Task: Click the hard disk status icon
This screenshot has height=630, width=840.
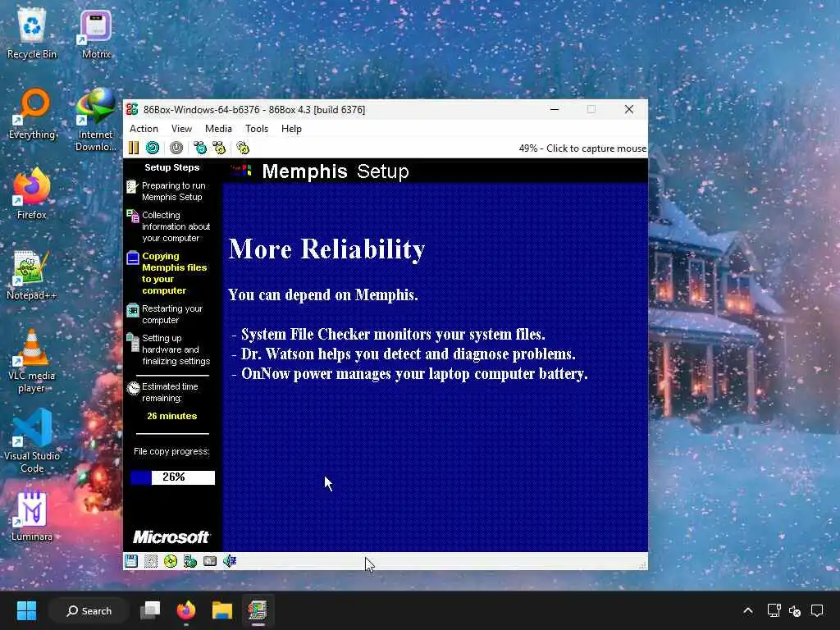Action: click(210, 561)
